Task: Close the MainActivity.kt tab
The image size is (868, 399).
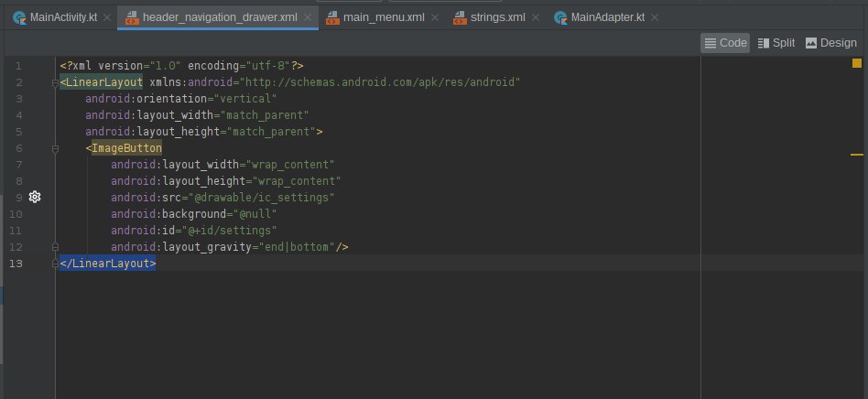Action: [107, 17]
